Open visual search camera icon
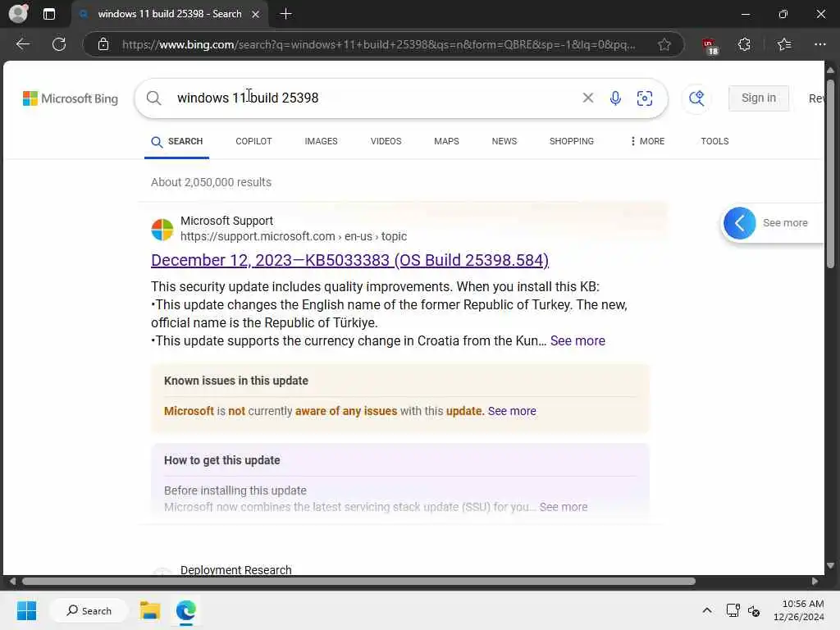The image size is (840, 630). click(645, 98)
